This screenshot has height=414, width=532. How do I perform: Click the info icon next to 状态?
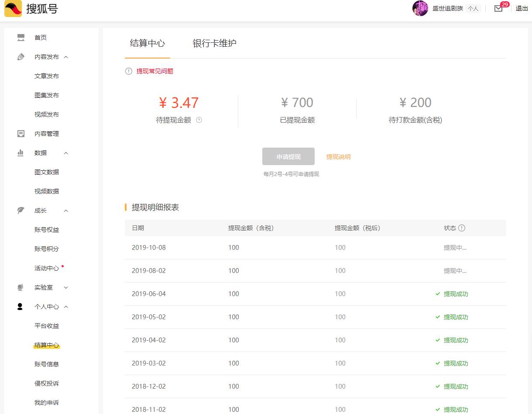pos(462,228)
